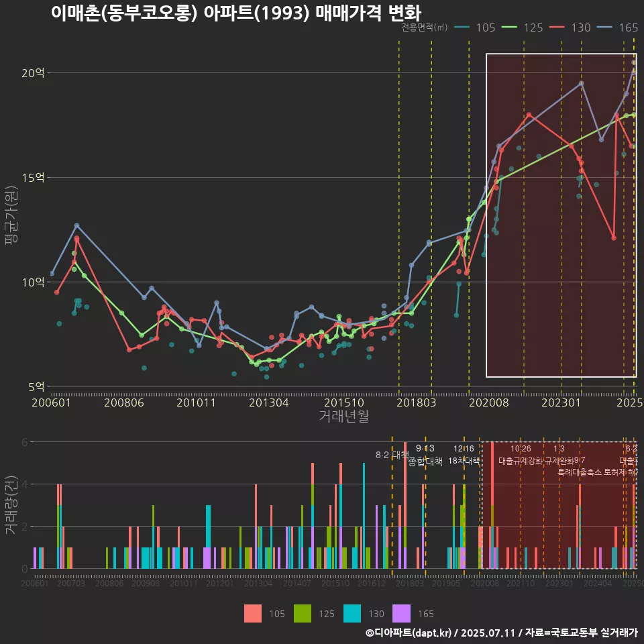Click the 9·13 종합대책 annotation label
This screenshot has height=644, width=644.
(x=425, y=455)
